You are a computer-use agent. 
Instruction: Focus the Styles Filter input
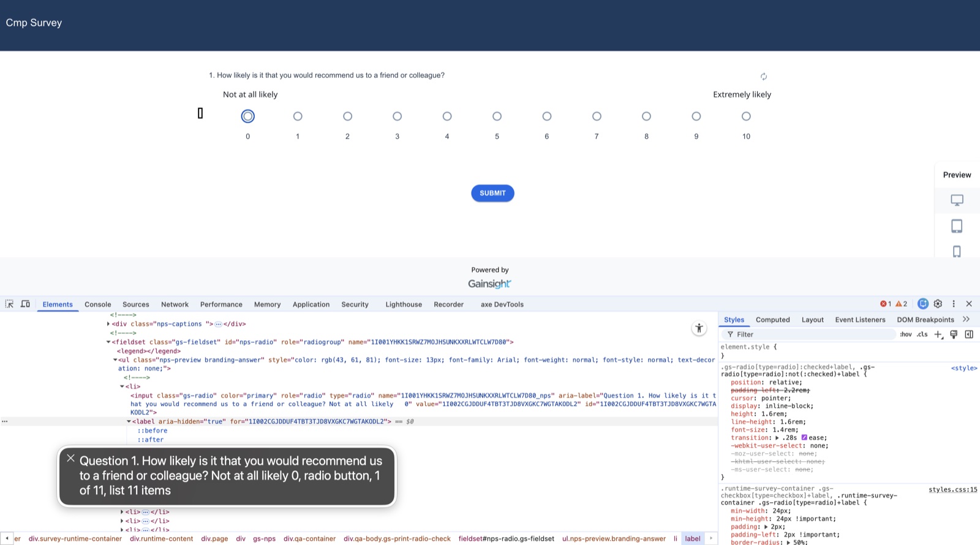tap(809, 334)
